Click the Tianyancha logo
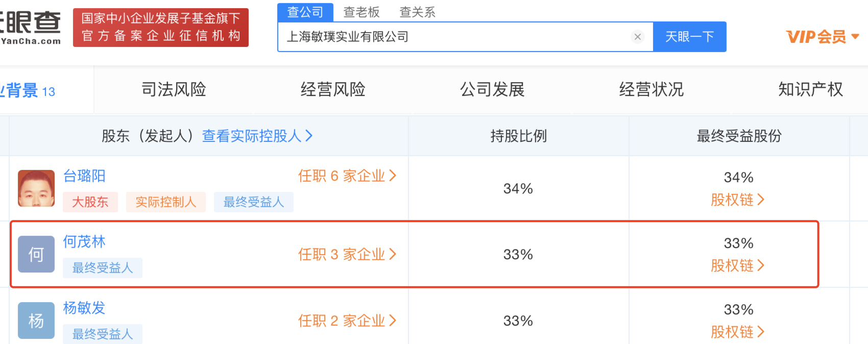868x344 pixels. [x=31, y=28]
